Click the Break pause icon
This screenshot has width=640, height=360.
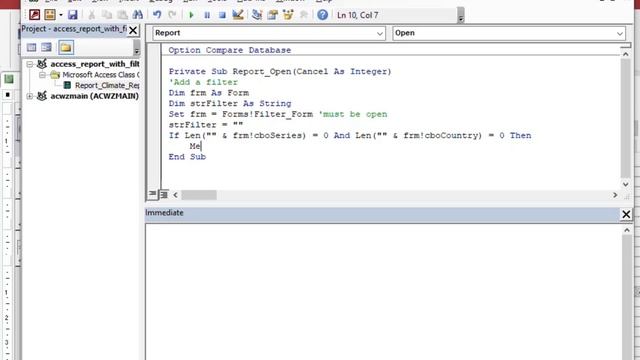coord(207,15)
